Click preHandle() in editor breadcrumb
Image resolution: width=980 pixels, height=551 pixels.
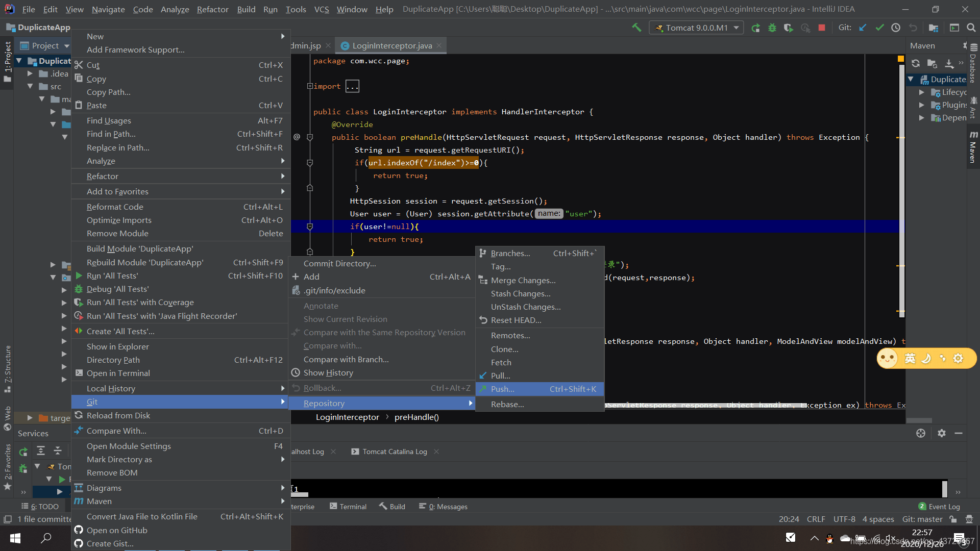416,417
